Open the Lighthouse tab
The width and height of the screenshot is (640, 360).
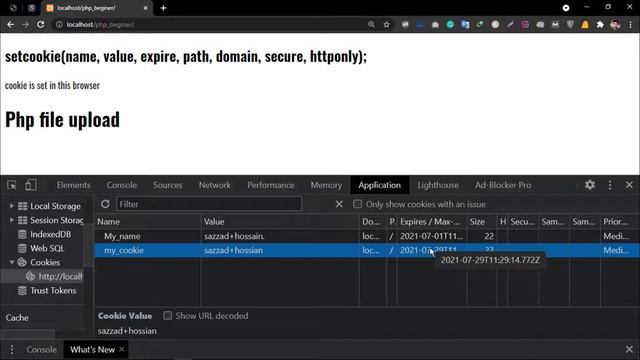click(438, 185)
